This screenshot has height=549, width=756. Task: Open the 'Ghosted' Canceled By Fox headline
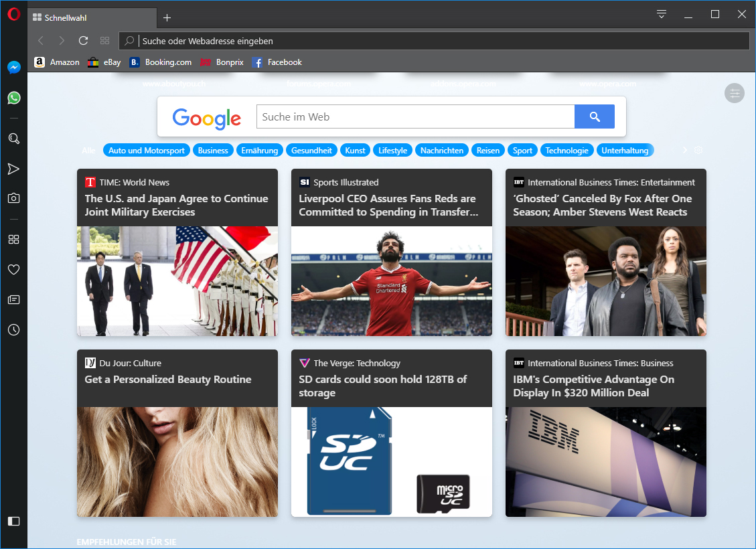[602, 206]
